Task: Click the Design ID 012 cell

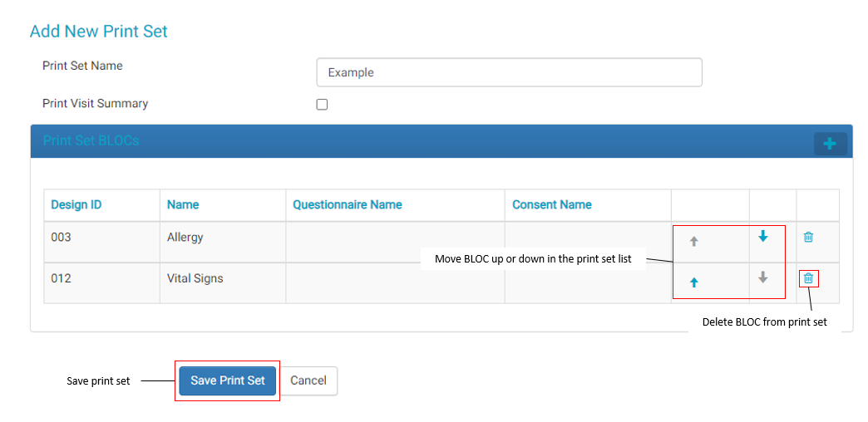Action: tap(62, 278)
